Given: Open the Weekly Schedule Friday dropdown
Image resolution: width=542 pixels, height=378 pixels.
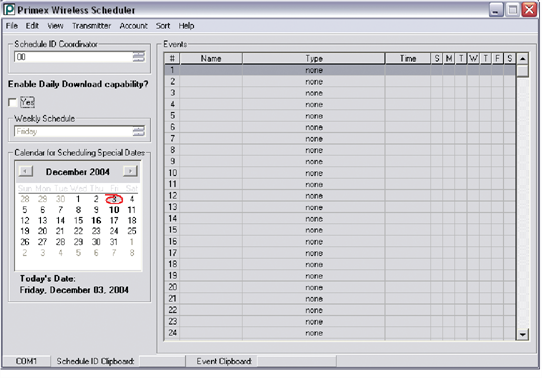Looking at the screenshot, I should [73, 131].
